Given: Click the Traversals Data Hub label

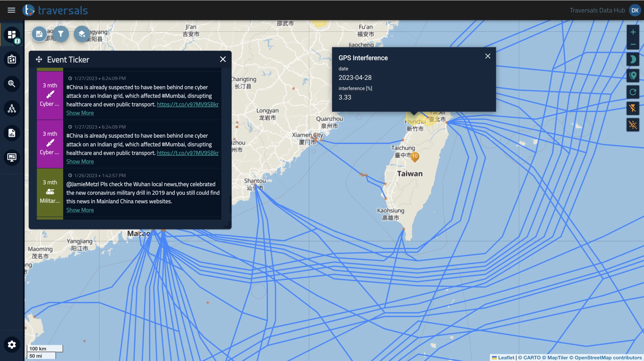Looking at the screenshot, I should (x=597, y=10).
